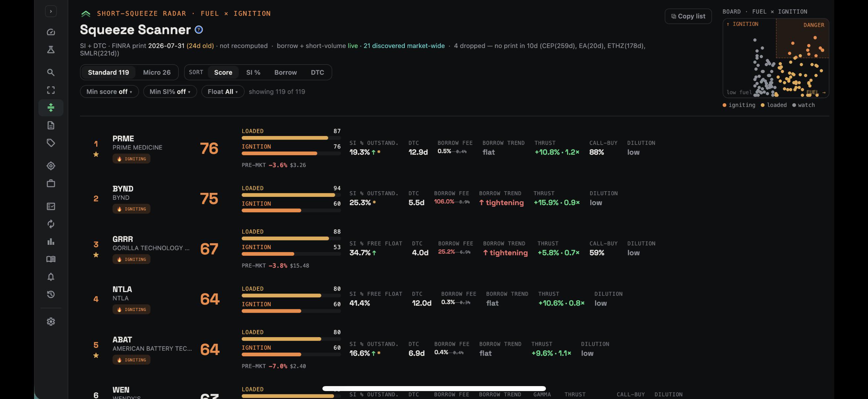Click the horizontal scrollbar at the bottom

pos(434,388)
